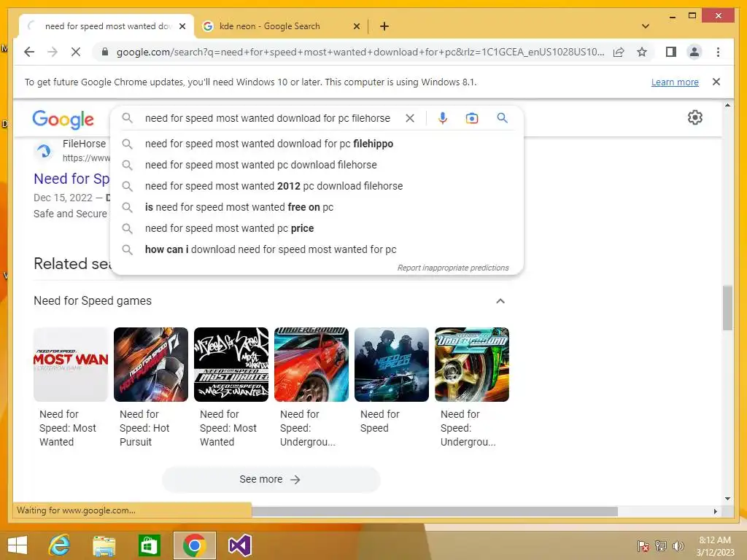The image size is (747, 560).
Task: Open the volume control in system tray
Action: tap(678, 546)
